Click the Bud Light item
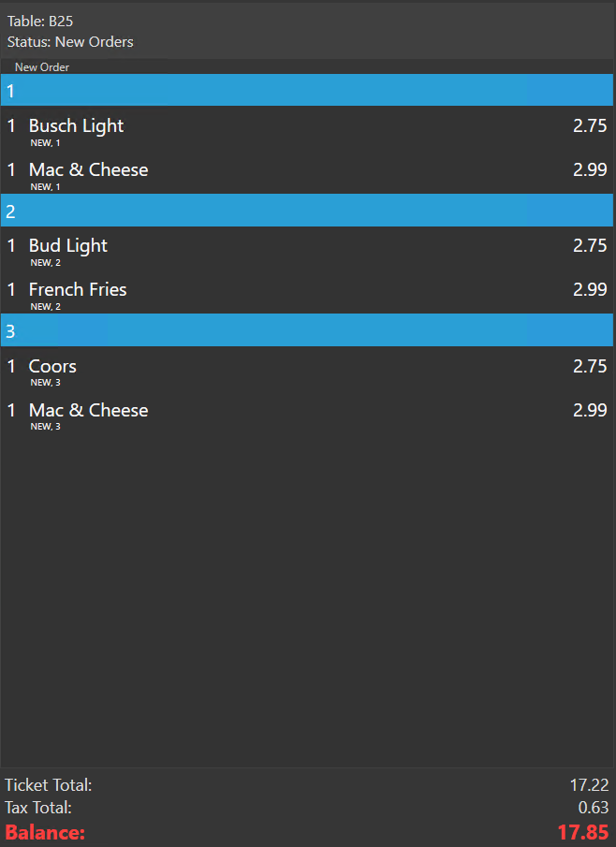This screenshot has width=616, height=847. 67,246
